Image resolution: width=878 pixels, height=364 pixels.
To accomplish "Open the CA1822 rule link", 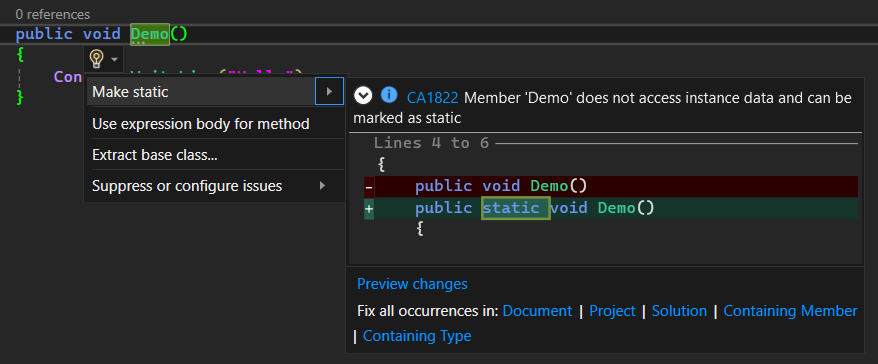I will pos(432,98).
